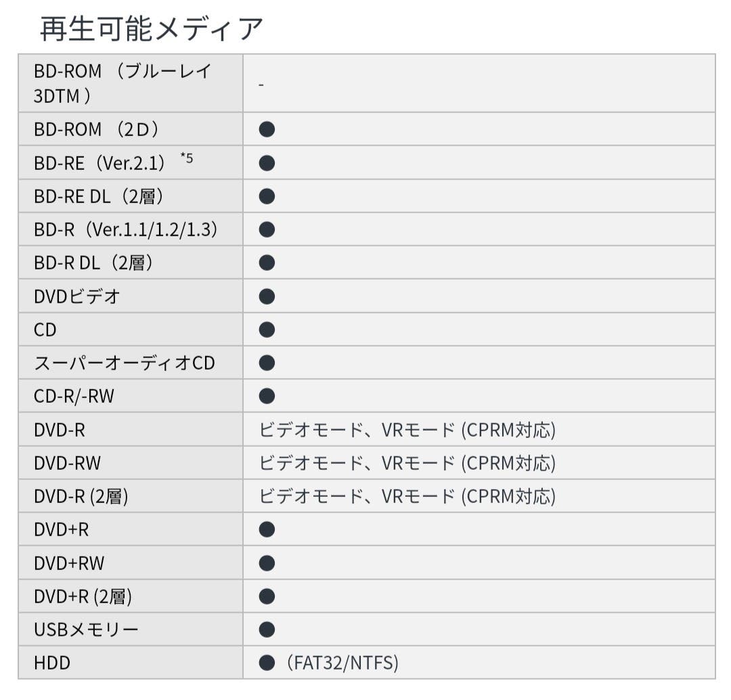Click the mode text in the DVD-R row
The height and width of the screenshot is (700, 731).
(407, 430)
